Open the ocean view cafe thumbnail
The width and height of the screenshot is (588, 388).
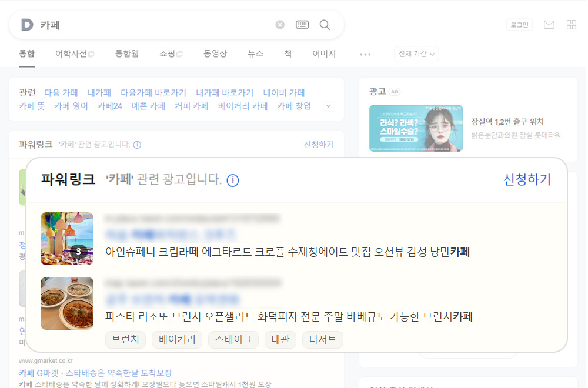67,239
